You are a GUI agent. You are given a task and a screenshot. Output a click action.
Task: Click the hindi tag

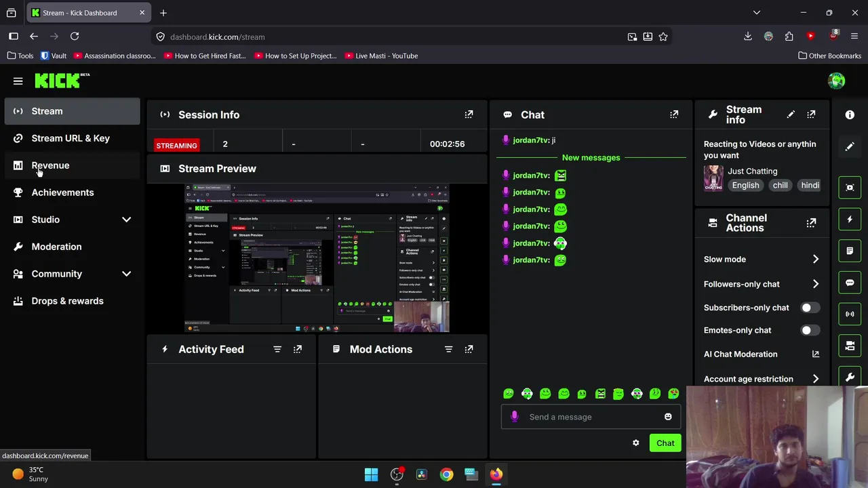810,185
